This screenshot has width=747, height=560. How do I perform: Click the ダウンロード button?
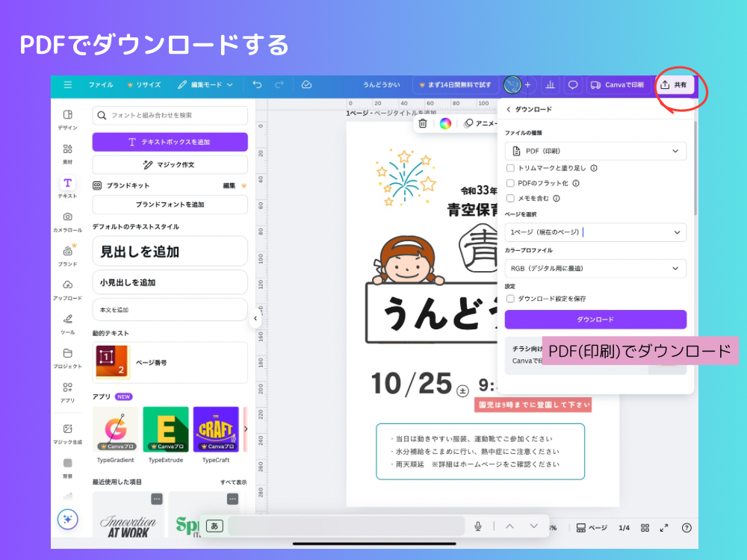click(595, 320)
